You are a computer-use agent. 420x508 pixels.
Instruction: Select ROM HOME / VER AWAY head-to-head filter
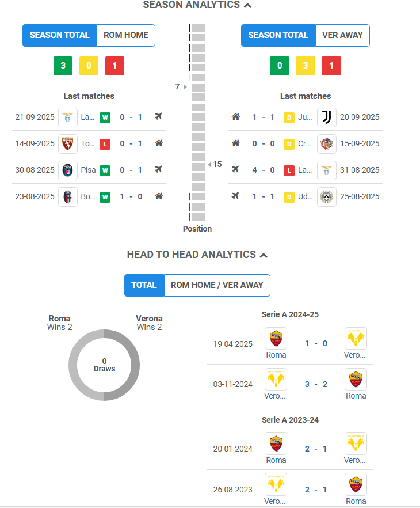point(217,285)
